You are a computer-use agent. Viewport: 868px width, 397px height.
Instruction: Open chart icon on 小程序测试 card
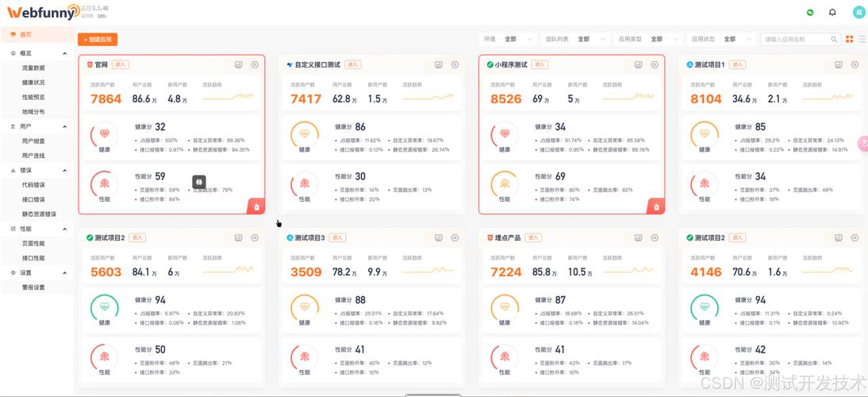pyautogui.click(x=638, y=65)
